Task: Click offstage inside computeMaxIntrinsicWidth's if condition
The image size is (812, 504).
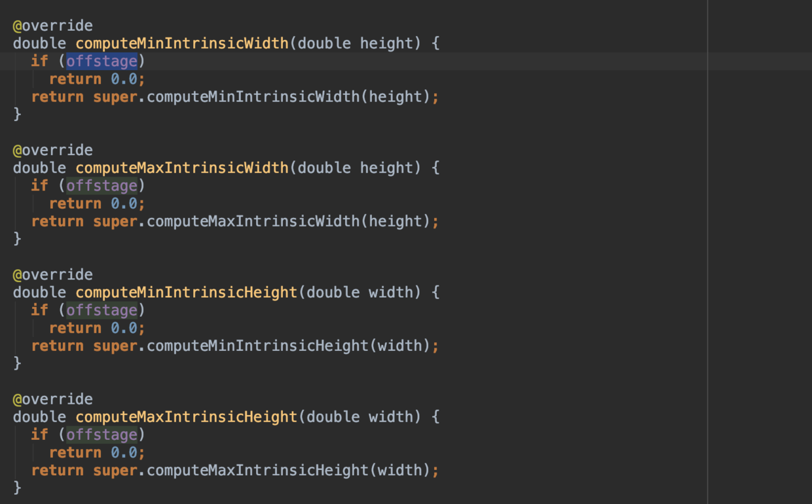Action: (101, 185)
